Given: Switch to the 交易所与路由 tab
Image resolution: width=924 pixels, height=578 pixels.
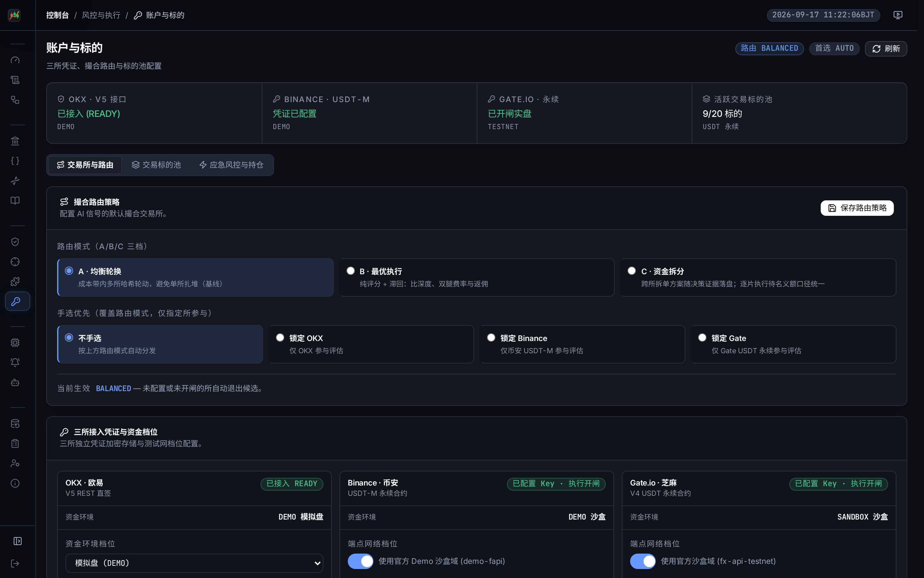Looking at the screenshot, I should (85, 165).
